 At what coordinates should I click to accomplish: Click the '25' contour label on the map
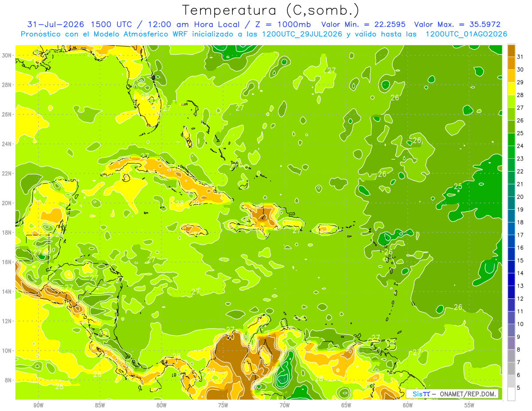(458, 186)
